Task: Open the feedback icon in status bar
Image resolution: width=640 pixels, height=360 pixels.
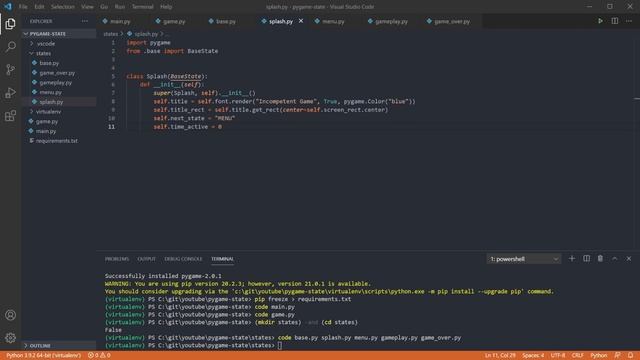Action: pos(617,356)
